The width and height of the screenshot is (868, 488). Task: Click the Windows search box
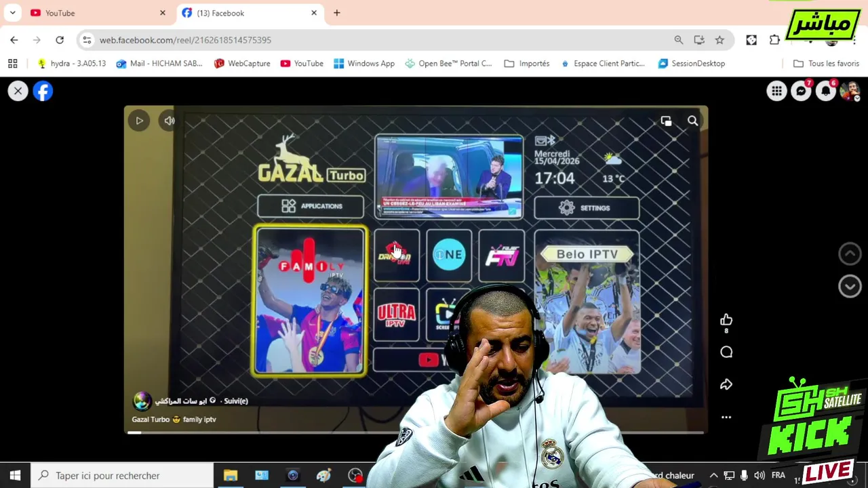122,476
